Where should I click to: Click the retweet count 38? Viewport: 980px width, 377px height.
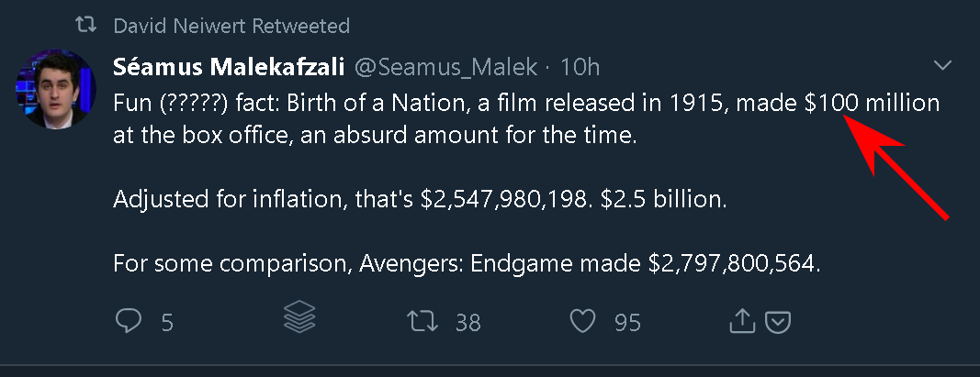[x=468, y=322]
